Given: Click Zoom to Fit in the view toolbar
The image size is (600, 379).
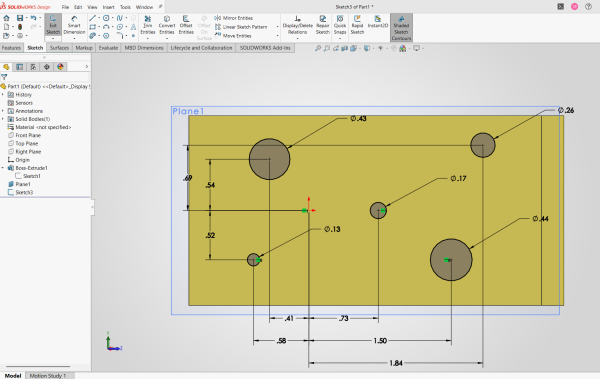Looking at the screenshot, I should (318, 48).
